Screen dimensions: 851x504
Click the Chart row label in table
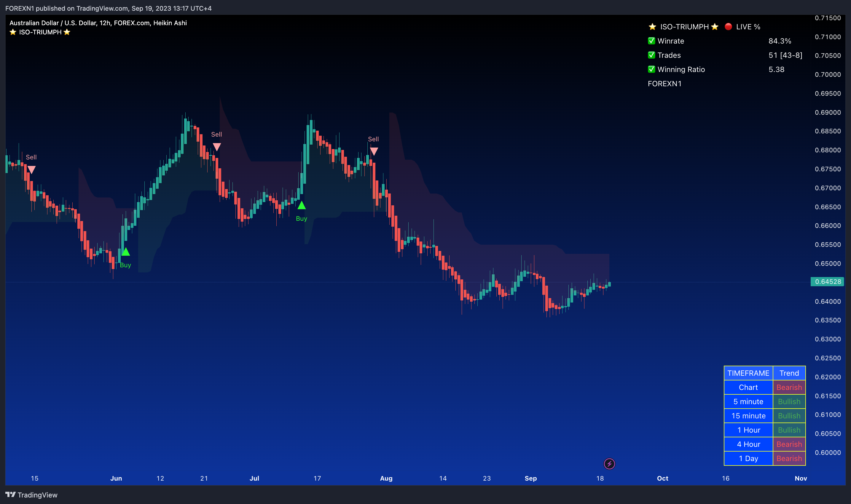[x=748, y=387]
